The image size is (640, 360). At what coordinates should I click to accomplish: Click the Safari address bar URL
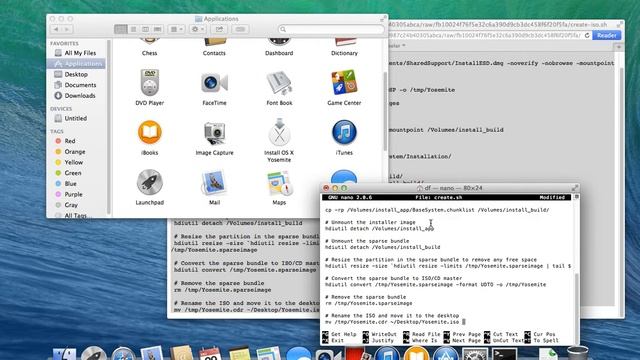(484, 36)
